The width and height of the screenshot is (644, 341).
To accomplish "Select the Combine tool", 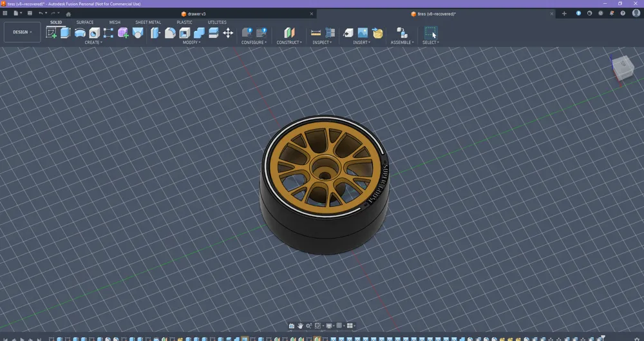I will point(199,33).
